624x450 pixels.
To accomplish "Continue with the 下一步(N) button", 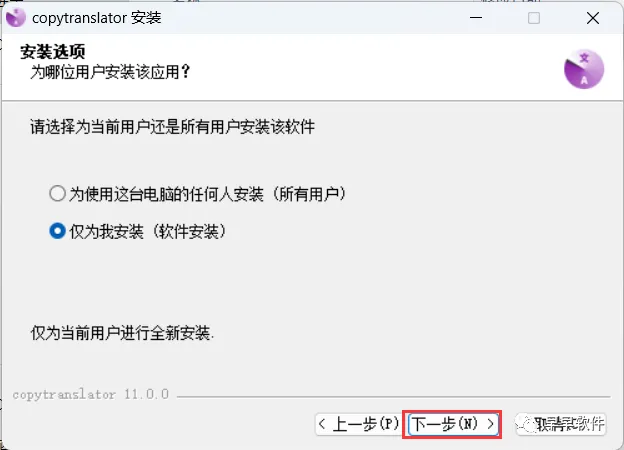I will tap(453, 424).
